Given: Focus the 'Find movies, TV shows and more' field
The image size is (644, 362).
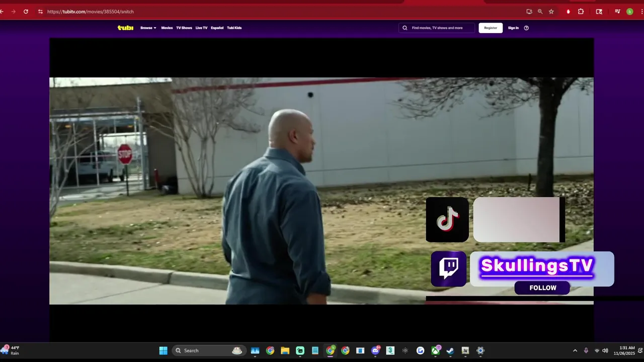Looking at the screenshot, I should click(x=437, y=28).
